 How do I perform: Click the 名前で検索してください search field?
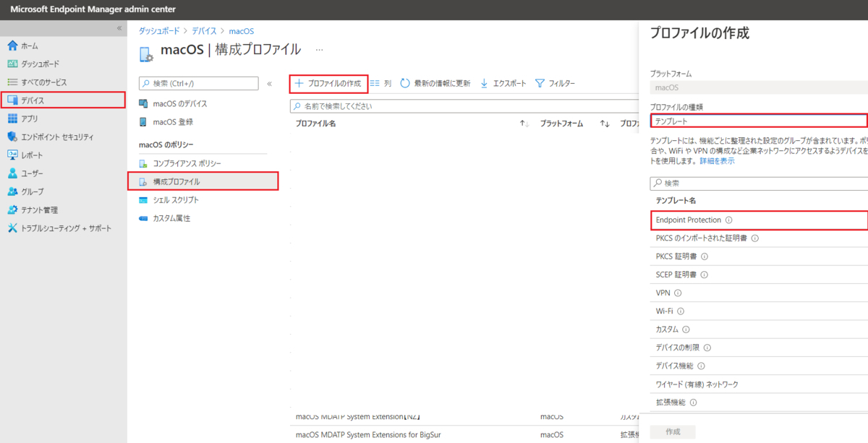tap(463, 106)
